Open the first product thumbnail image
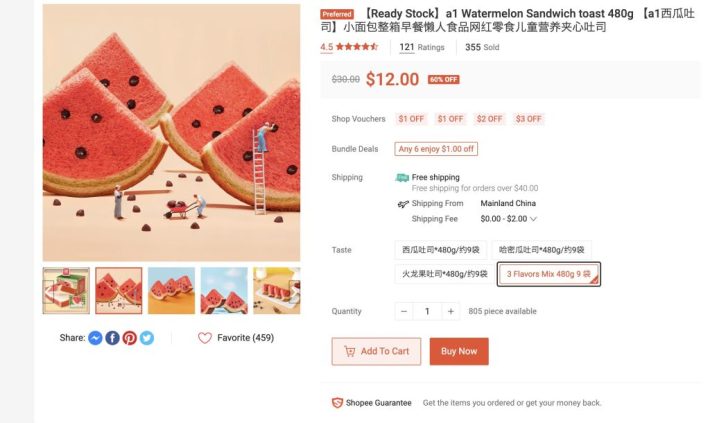Screen dimensions: 710x423 (x=66, y=290)
